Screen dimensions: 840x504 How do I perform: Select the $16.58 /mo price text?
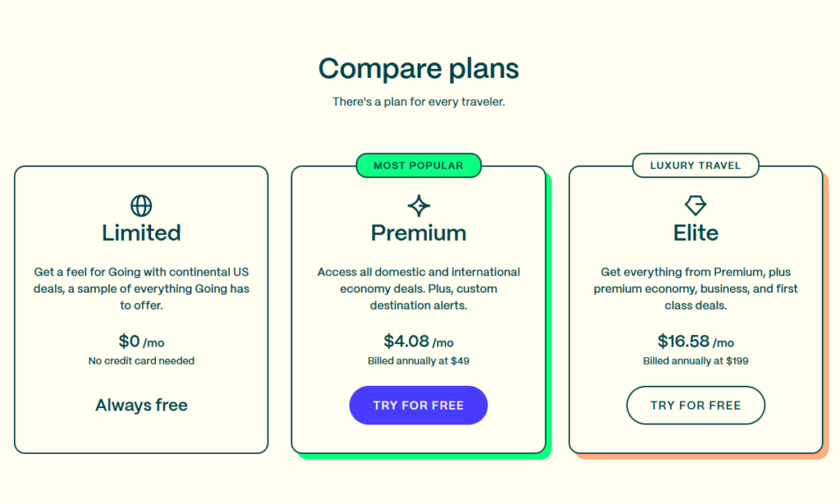696,341
